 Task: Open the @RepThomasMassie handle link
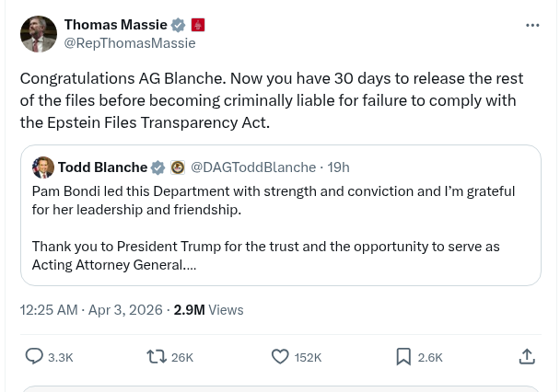pos(129,43)
